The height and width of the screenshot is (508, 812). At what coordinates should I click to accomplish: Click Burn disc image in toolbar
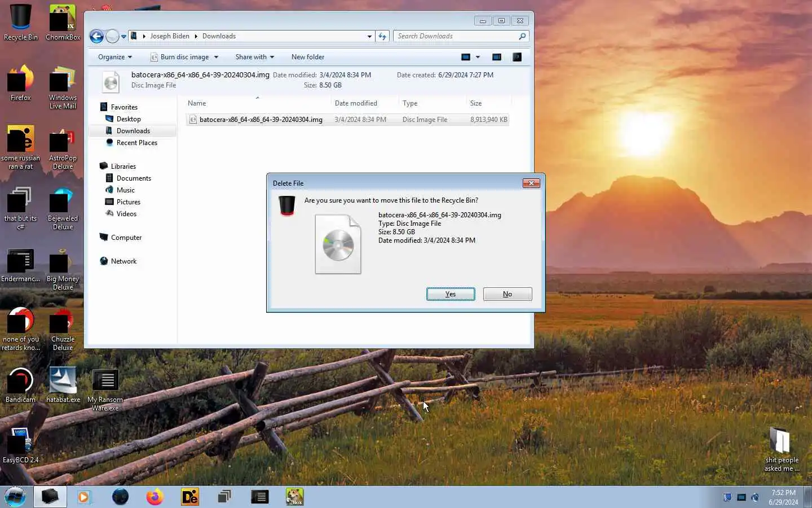(x=180, y=57)
